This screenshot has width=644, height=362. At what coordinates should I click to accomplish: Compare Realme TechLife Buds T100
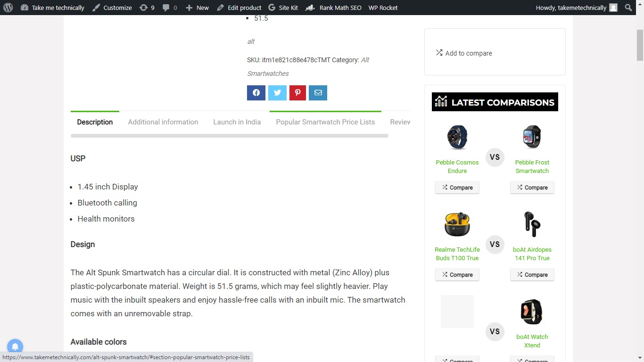click(457, 275)
